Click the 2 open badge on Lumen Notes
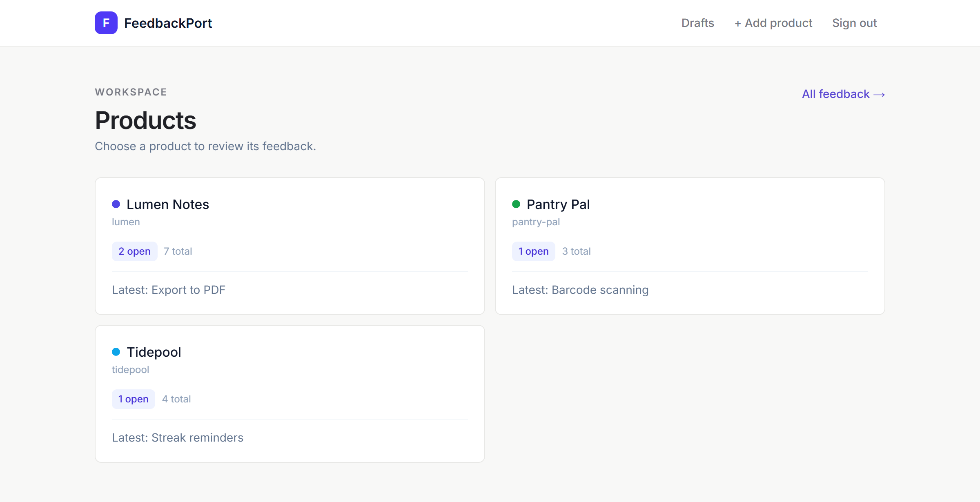This screenshot has height=502, width=980. [x=135, y=251]
